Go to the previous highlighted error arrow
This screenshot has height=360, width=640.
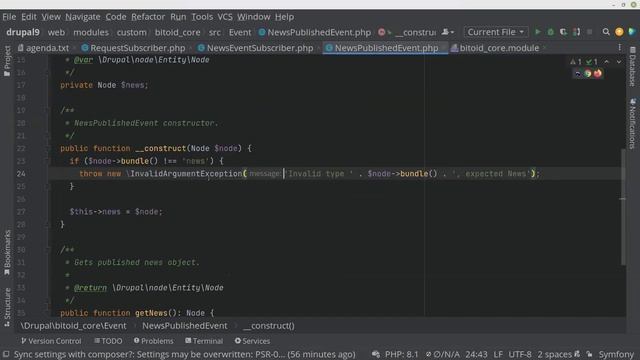[x=607, y=62]
